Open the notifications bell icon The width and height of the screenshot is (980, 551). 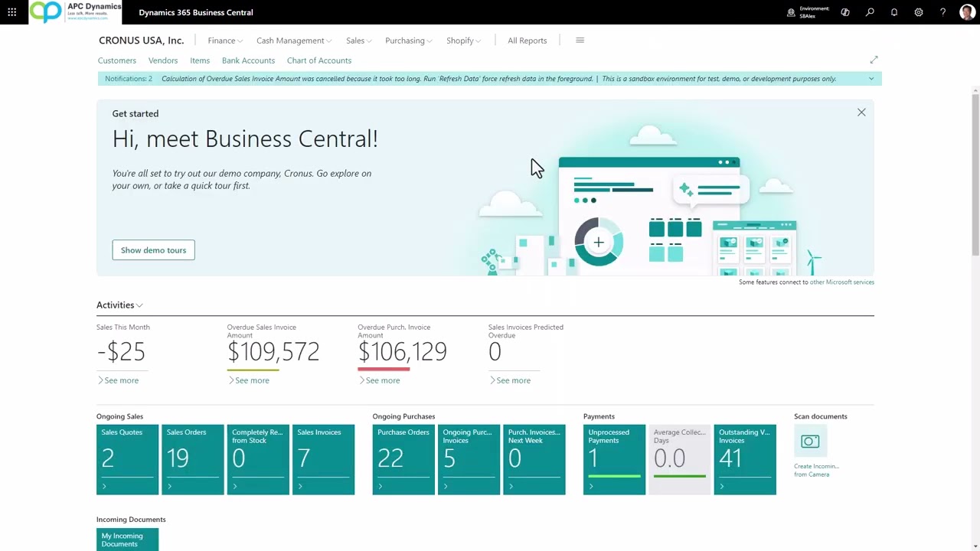click(x=894, y=12)
